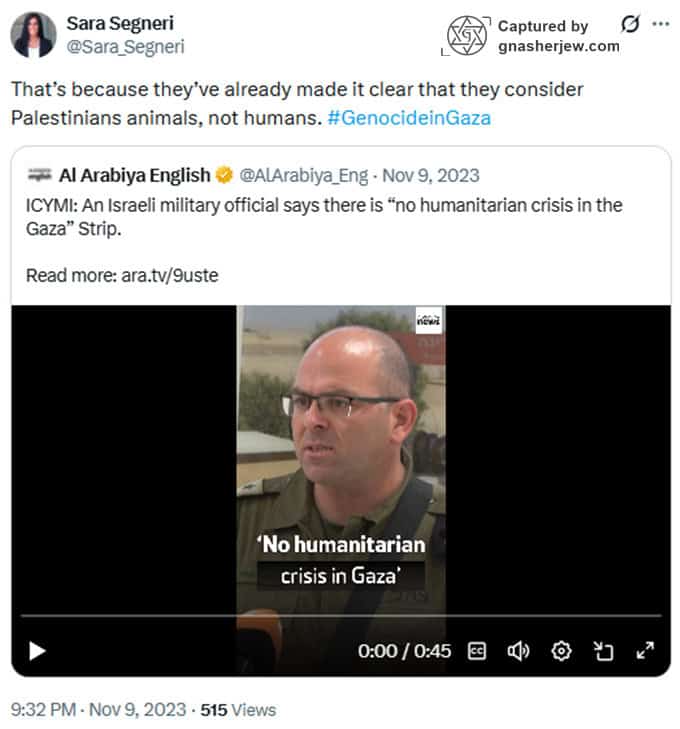Click the verified gold badge icon
Image resolution: width=680 pixels, height=729 pixels.
224,175
